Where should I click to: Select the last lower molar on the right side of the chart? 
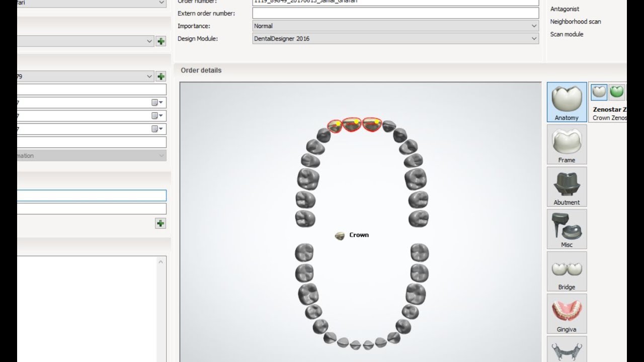(x=419, y=252)
